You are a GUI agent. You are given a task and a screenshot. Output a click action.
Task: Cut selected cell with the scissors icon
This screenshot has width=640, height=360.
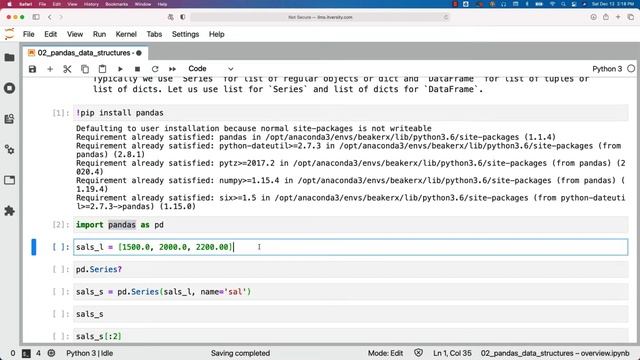tap(67, 69)
